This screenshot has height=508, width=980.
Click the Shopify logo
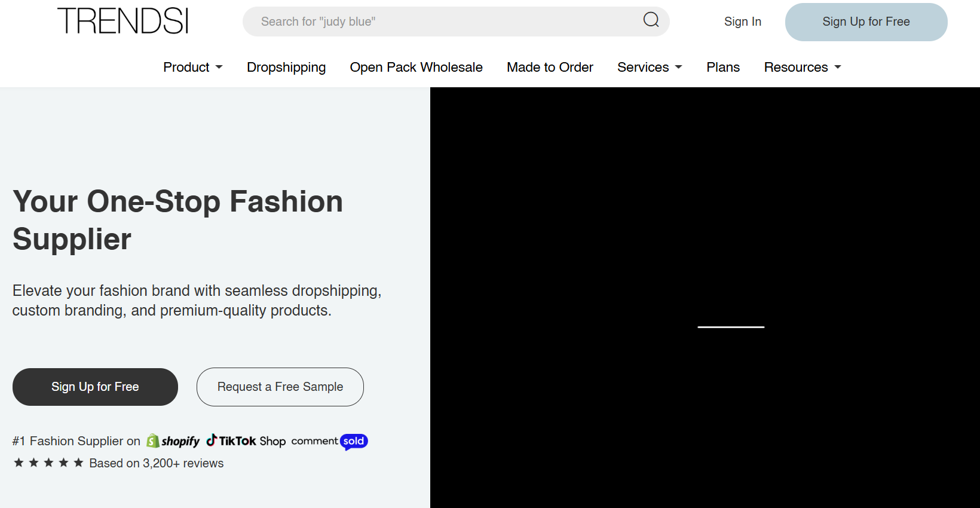(173, 441)
